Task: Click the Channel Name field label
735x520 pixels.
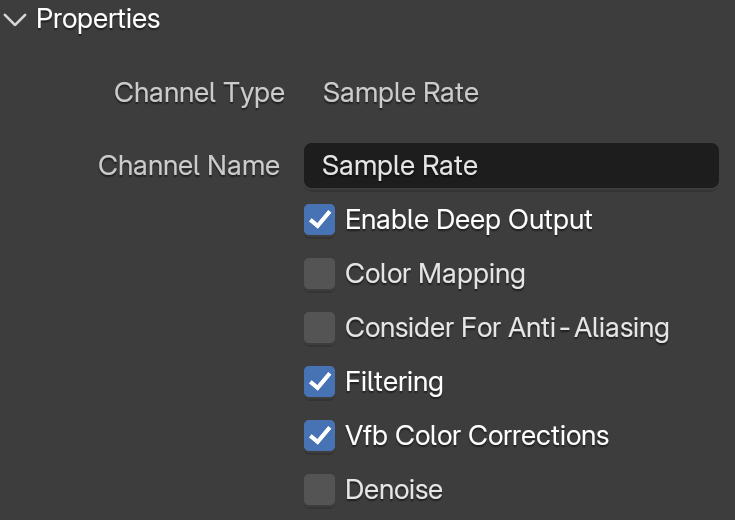Action: tap(189, 166)
